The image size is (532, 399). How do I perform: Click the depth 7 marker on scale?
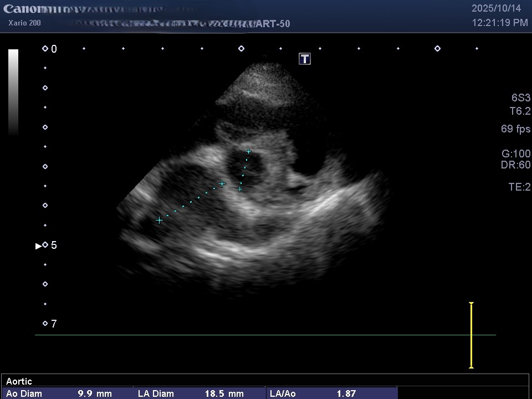(45, 324)
